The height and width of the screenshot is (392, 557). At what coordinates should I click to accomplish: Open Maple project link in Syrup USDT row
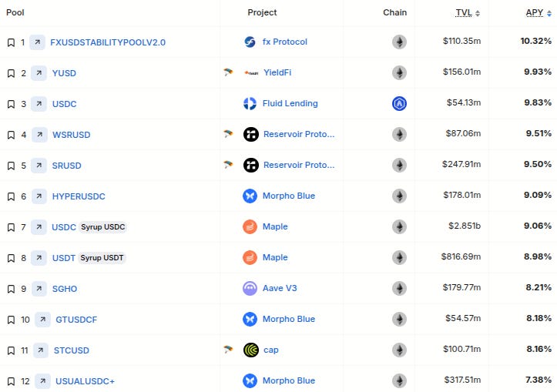click(x=275, y=257)
